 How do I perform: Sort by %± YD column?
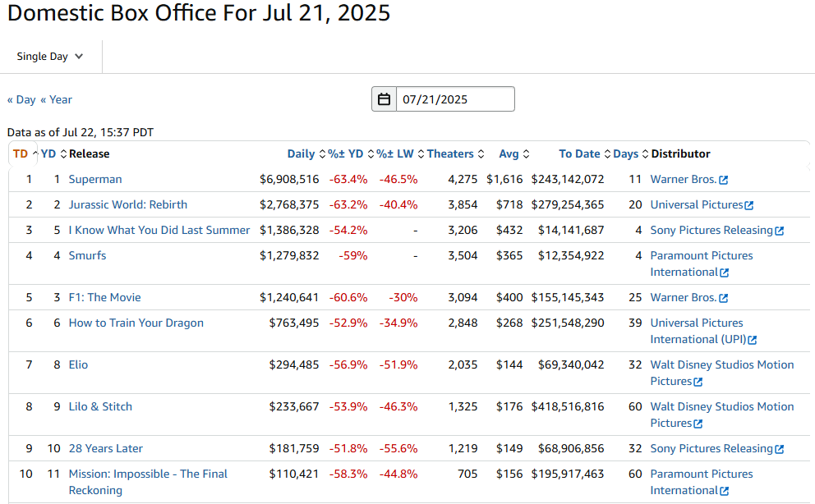[351, 153]
